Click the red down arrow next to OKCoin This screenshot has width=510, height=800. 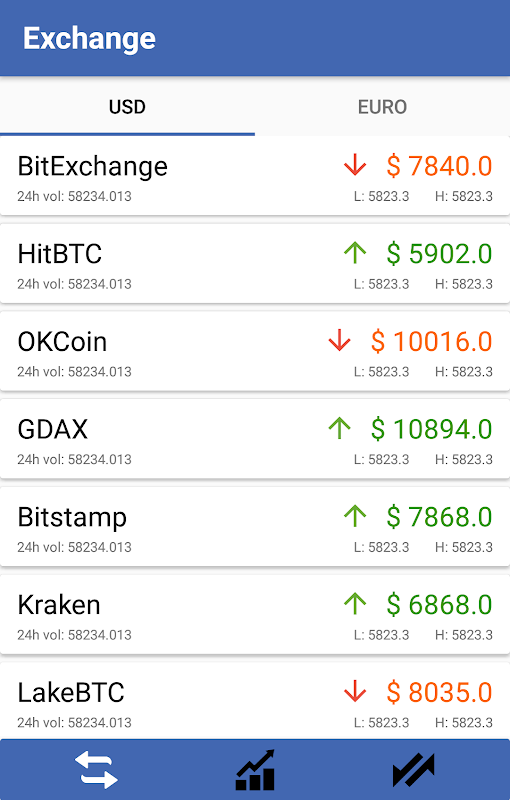(340, 341)
